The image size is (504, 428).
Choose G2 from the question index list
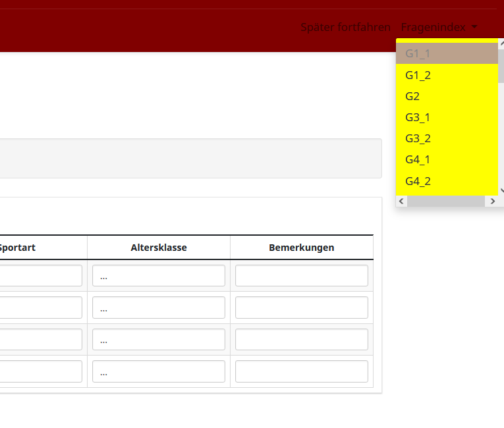pos(412,96)
